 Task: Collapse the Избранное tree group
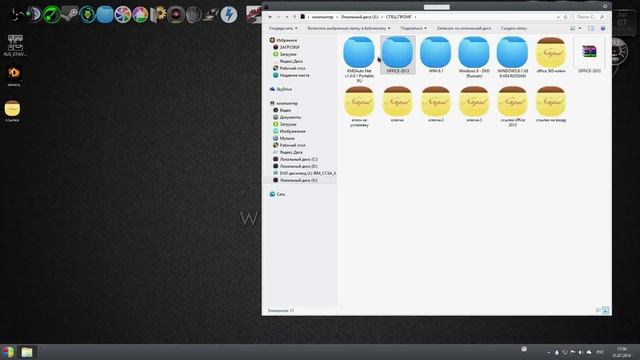pos(283,40)
